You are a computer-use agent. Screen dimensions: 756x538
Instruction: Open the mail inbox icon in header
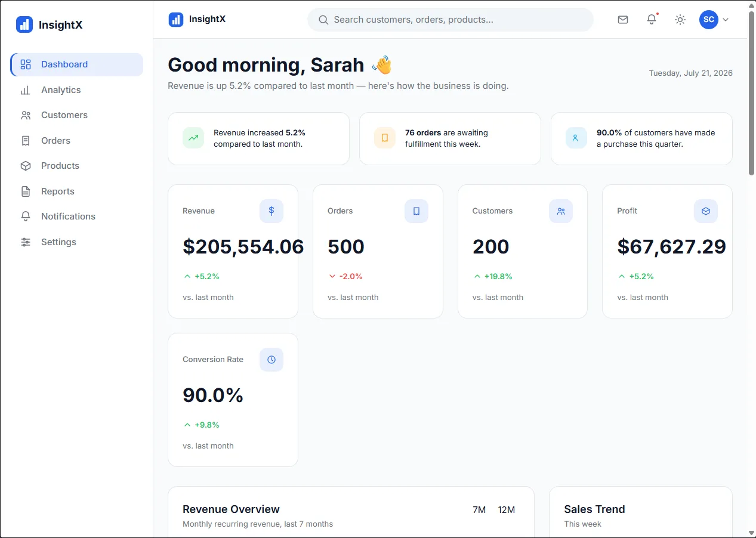(623, 20)
